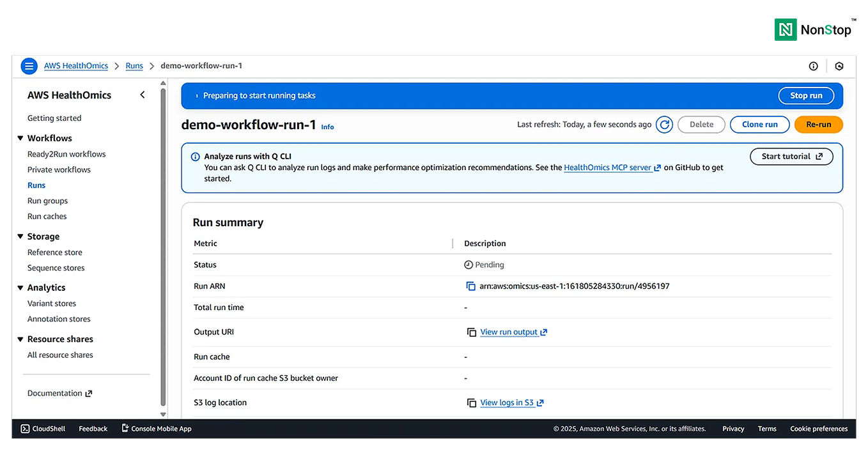This screenshot has width=868, height=457.
Task: Collapse the Resource shares section
Action: [20, 339]
